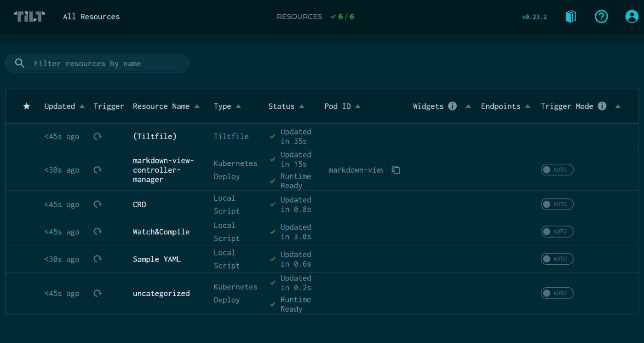Click the Widgets info icon

(453, 106)
